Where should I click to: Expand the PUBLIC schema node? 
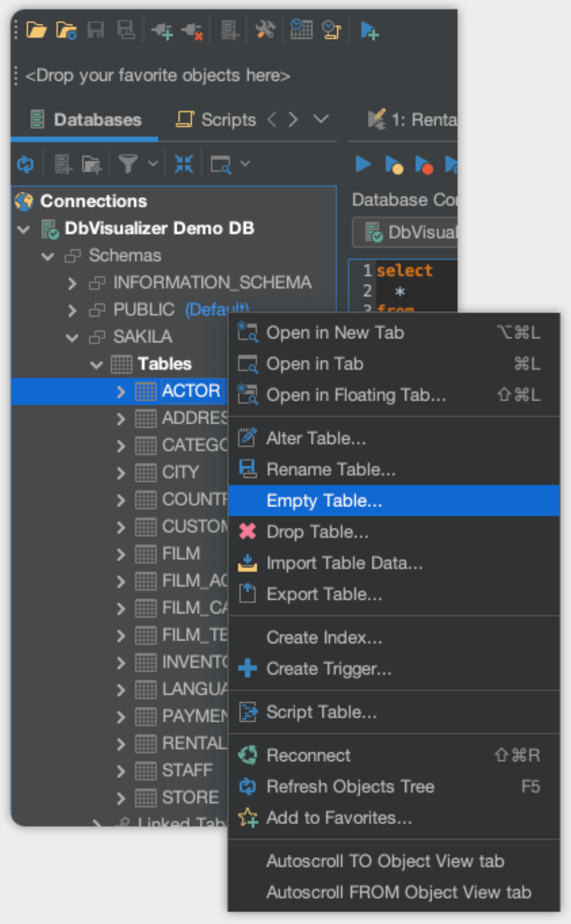click(x=72, y=310)
